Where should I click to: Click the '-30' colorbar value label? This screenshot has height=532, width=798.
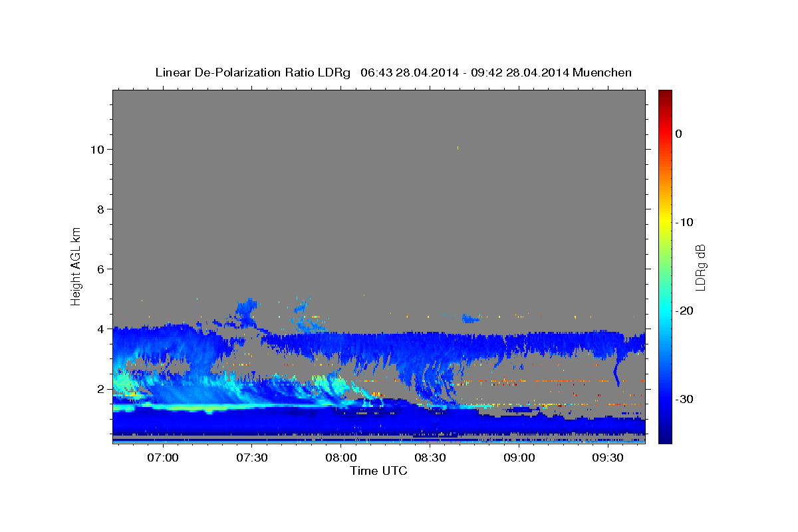pos(685,399)
